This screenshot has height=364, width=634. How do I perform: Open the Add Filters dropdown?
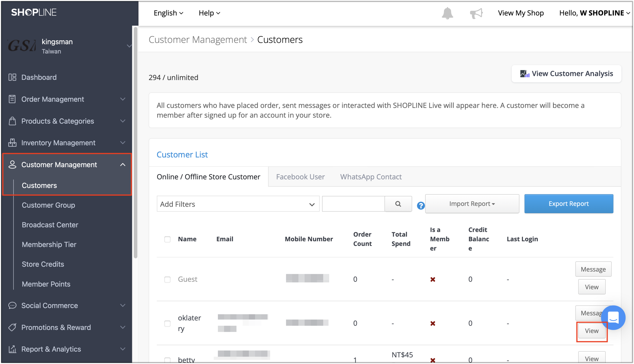(238, 204)
